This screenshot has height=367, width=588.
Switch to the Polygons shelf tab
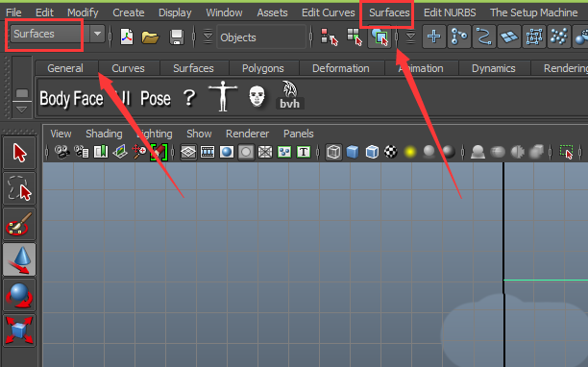point(263,68)
